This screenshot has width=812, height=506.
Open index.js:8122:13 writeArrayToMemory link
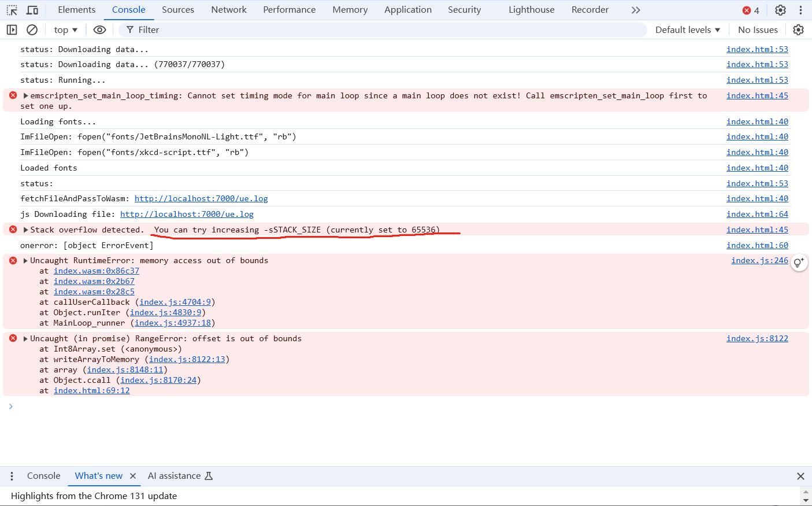click(187, 359)
